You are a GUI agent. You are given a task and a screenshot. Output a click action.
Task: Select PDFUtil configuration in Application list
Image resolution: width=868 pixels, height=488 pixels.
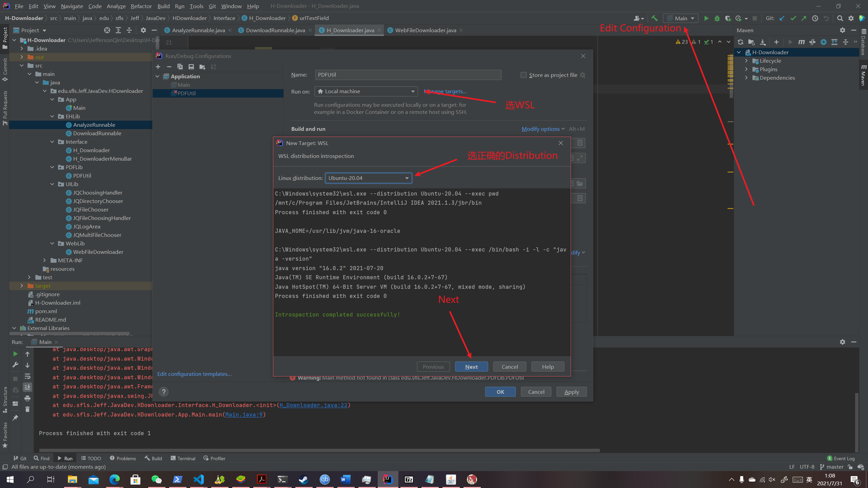coord(218,93)
